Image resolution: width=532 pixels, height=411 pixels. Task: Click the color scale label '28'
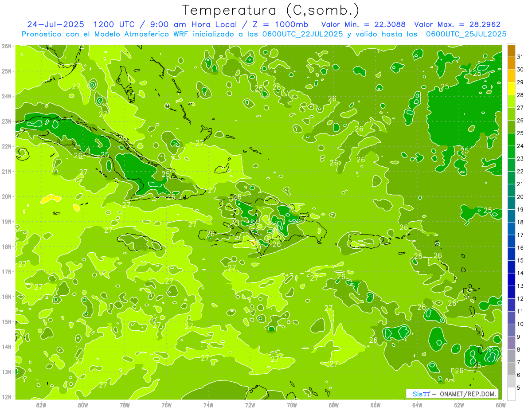pos(520,95)
